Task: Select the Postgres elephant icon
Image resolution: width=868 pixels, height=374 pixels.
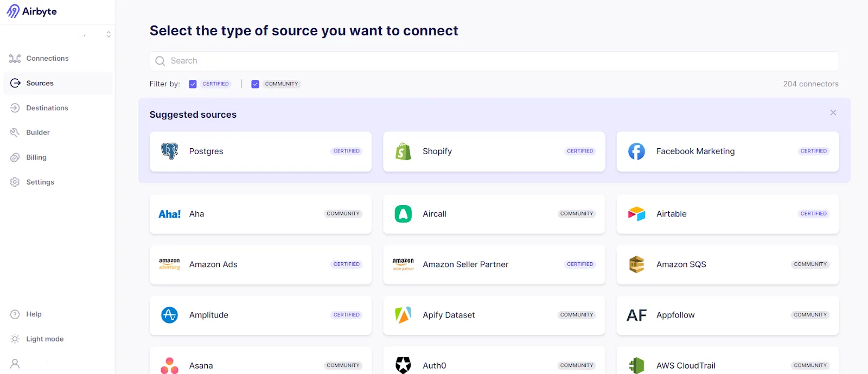Action: [170, 151]
